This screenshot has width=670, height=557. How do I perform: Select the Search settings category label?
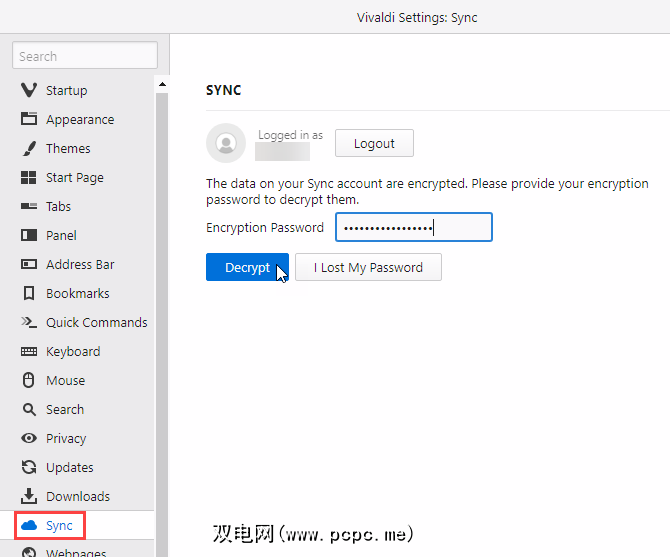tap(65, 409)
